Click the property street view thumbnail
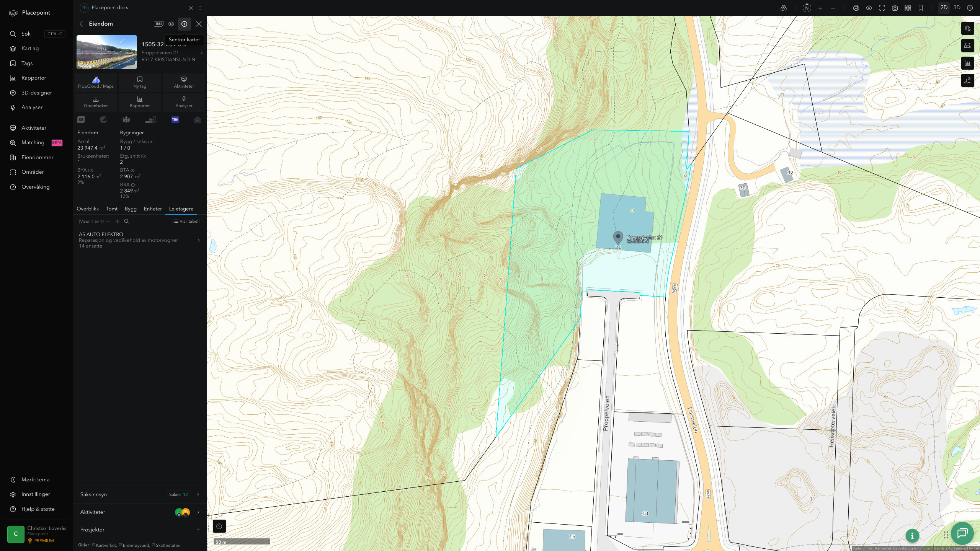This screenshot has width=980, height=551. 107,52
